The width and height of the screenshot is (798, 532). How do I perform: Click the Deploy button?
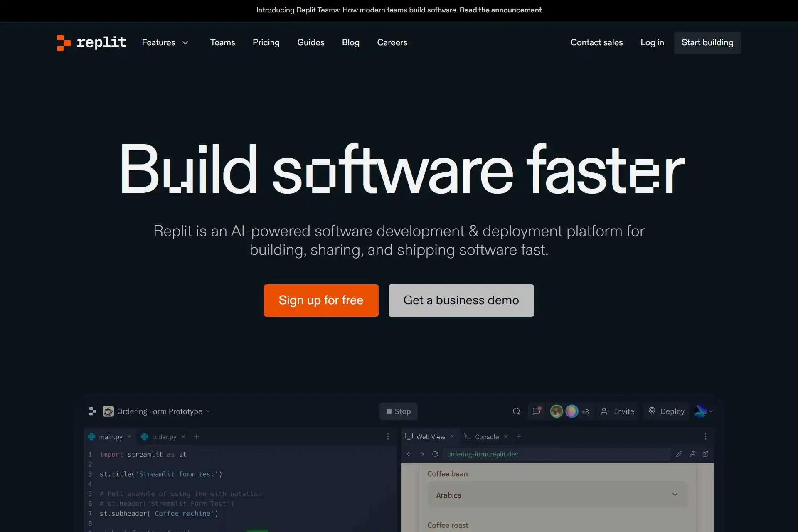(x=666, y=411)
